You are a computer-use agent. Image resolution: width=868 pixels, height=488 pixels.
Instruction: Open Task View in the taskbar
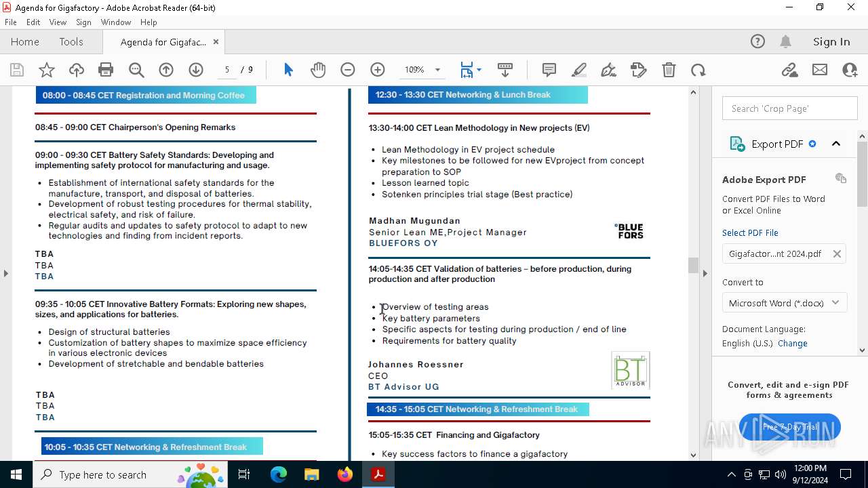tap(244, 474)
